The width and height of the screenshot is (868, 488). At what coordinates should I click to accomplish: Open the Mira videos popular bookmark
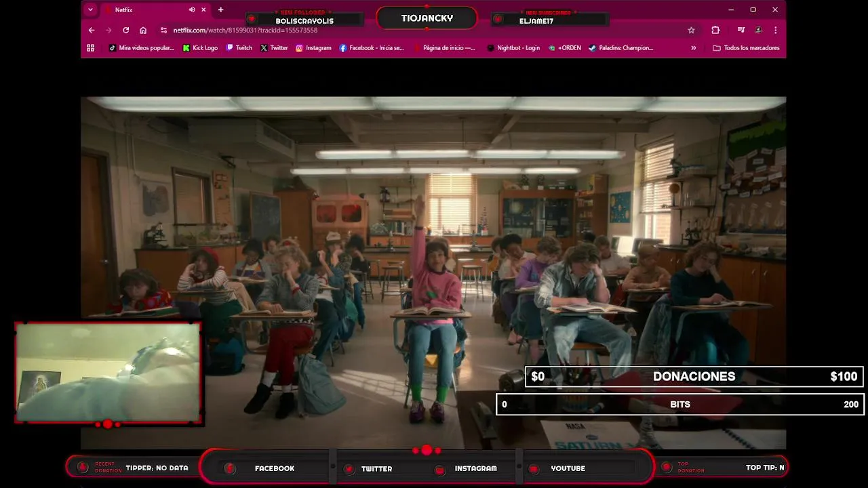point(141,47)
